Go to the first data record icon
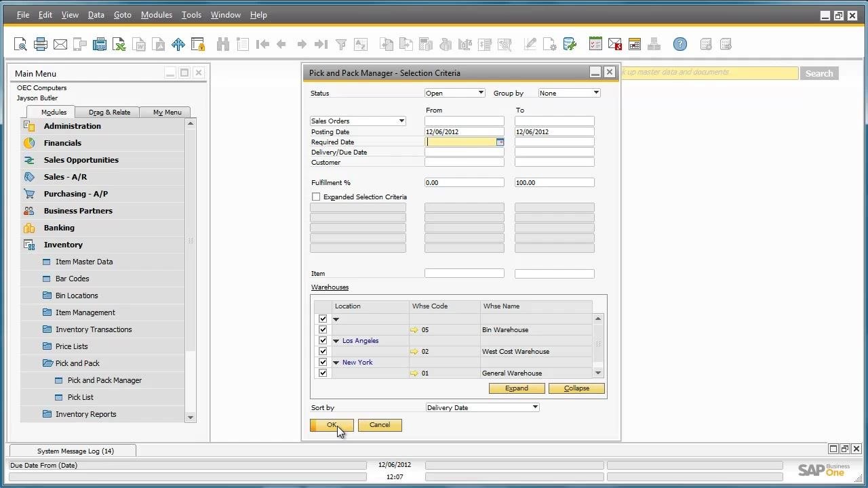Image resolution: width=868 pixels, height=488 pixels. [262, 45]
